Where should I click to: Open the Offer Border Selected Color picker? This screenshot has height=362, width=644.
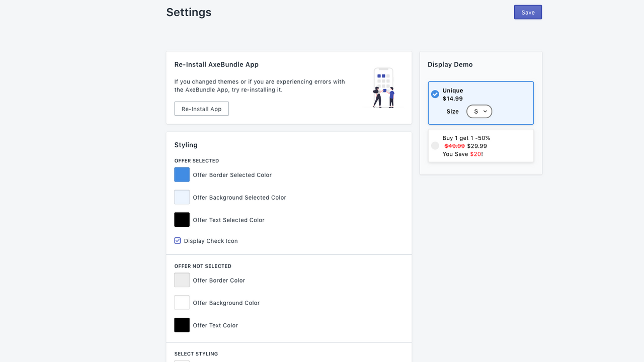tap(182, 174)
